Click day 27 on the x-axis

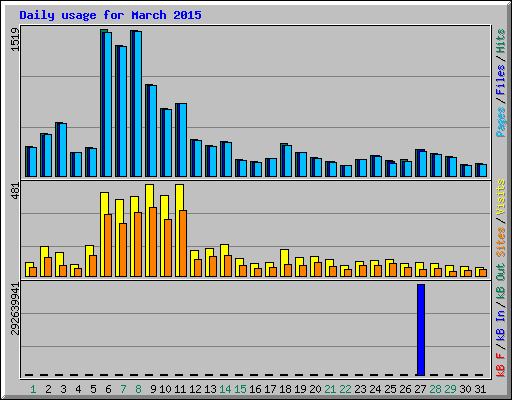(x=420, y=389)
